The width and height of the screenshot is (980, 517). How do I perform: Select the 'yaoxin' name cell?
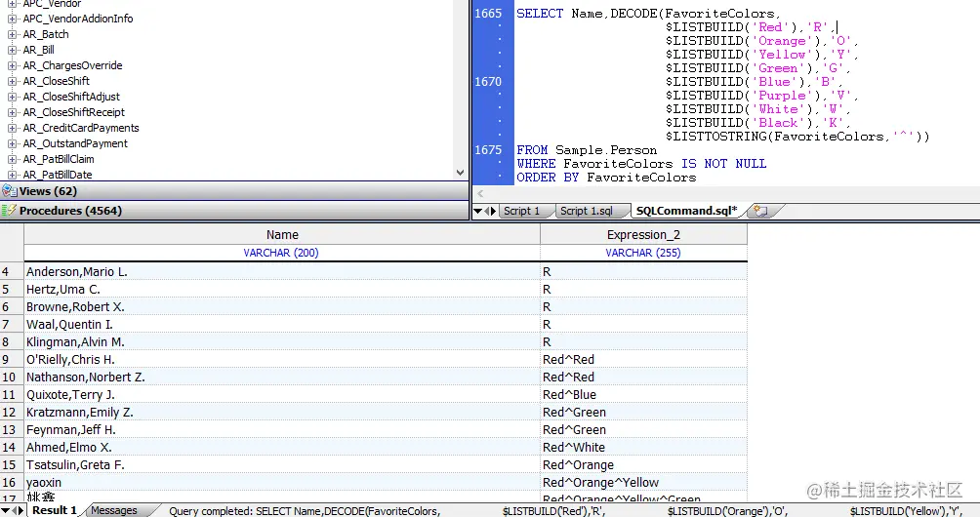click(x=282, y=482)
